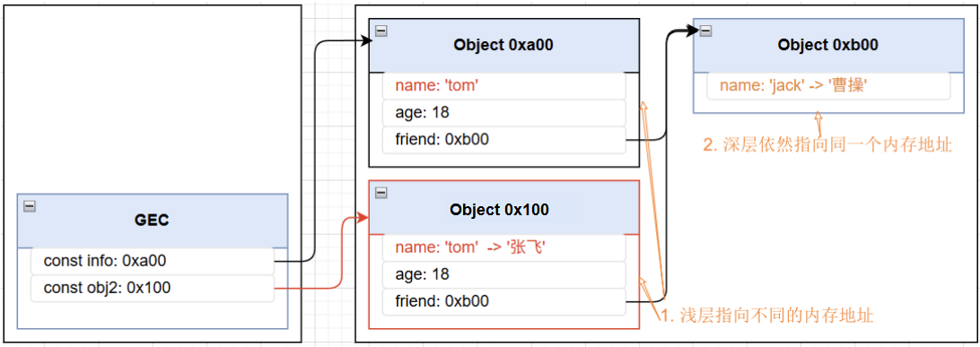Select the 'age: 18' row in Object 0xa00

(503, 113)
